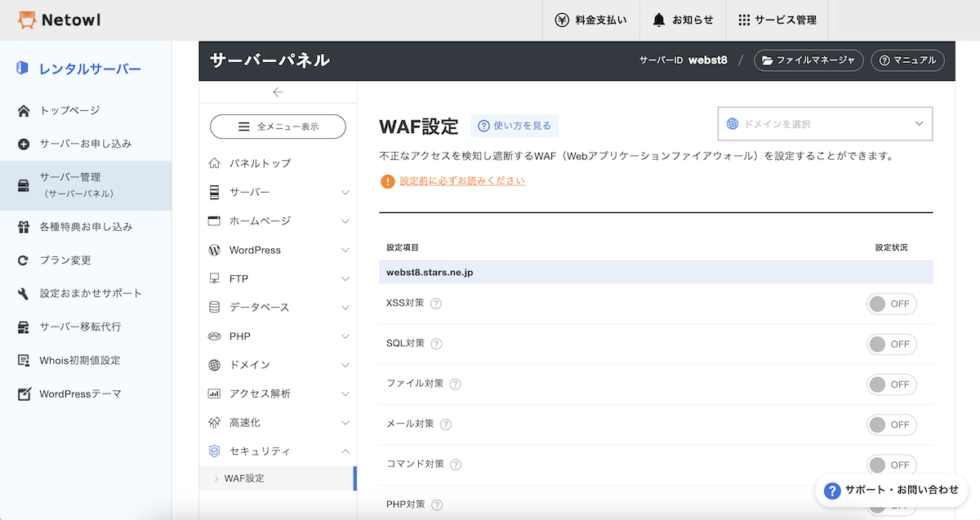
Task: Click the help icon next to ファイル対策
Action: 455,384
